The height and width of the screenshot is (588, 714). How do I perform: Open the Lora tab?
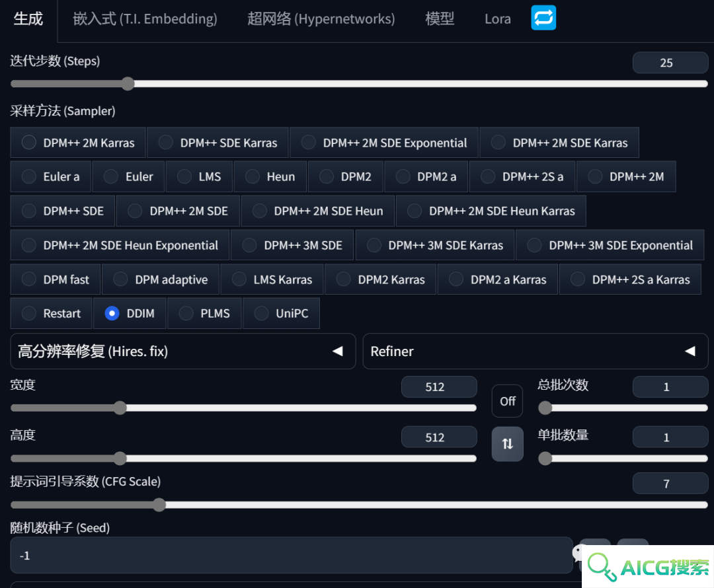[x=498, y=18]
